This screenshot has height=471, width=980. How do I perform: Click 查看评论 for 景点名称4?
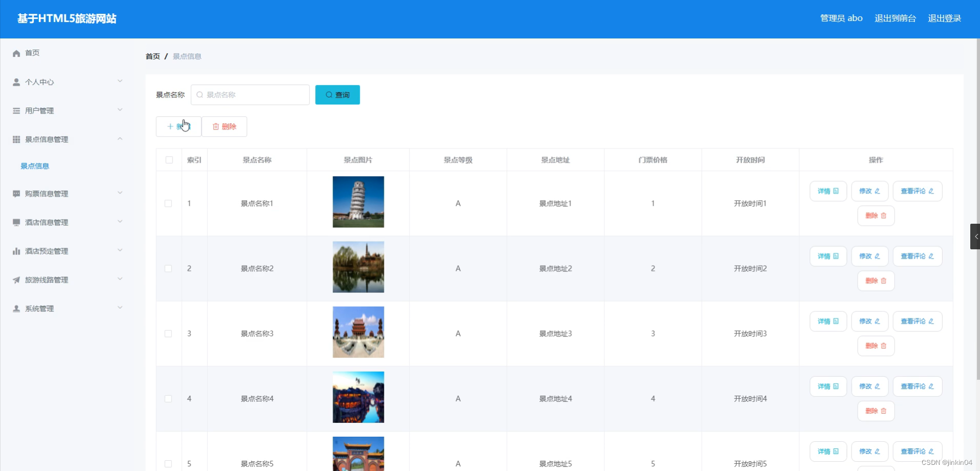(x=917, y=386)
